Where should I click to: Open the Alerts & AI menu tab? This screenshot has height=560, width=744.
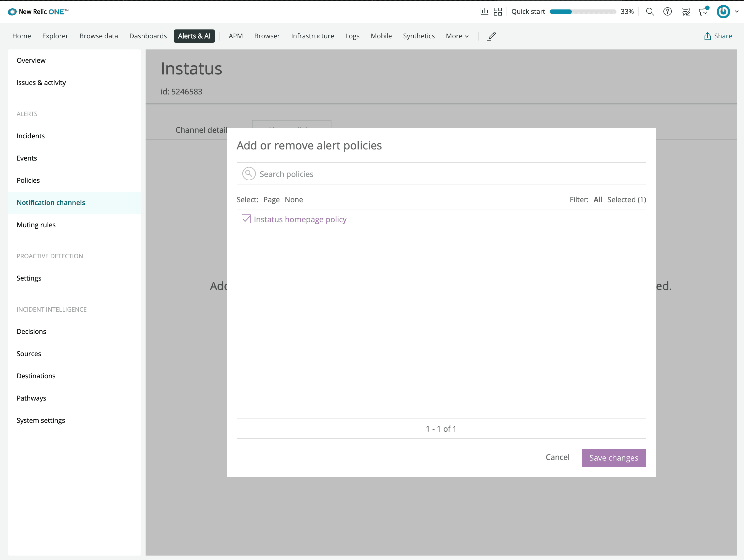point(194,36)
